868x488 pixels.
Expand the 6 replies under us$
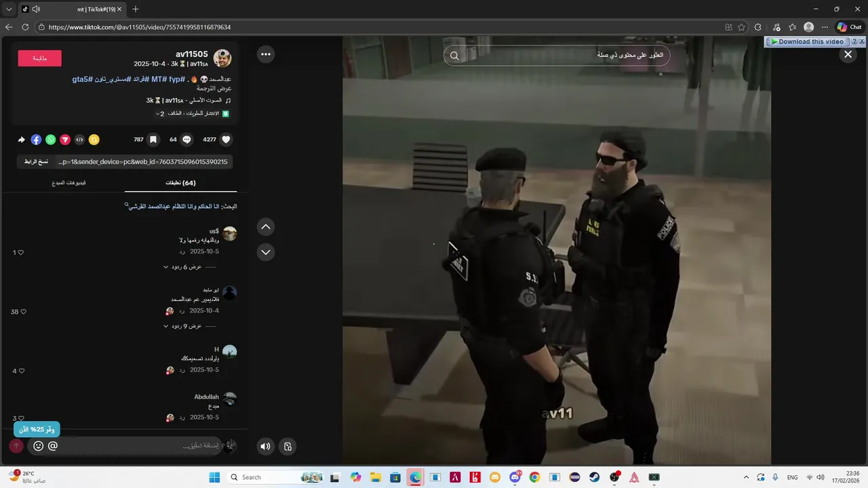[183, 267]
